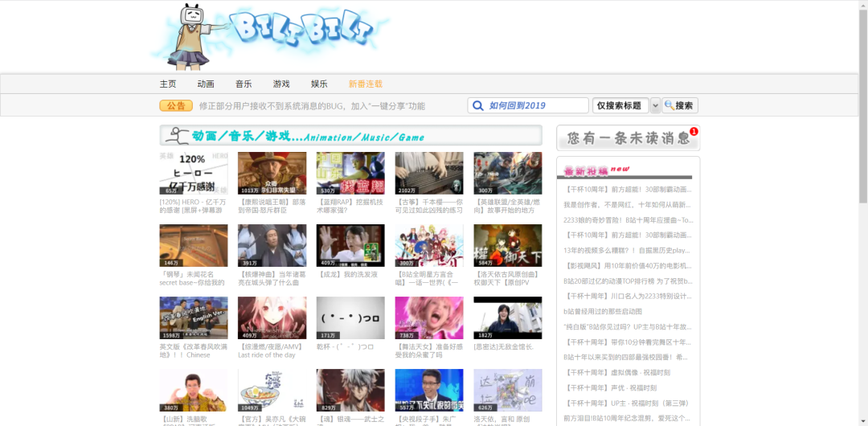Open B站20部过亿的动漫TOP排行榜 link

pyautogui.click(x=628, y=281)
